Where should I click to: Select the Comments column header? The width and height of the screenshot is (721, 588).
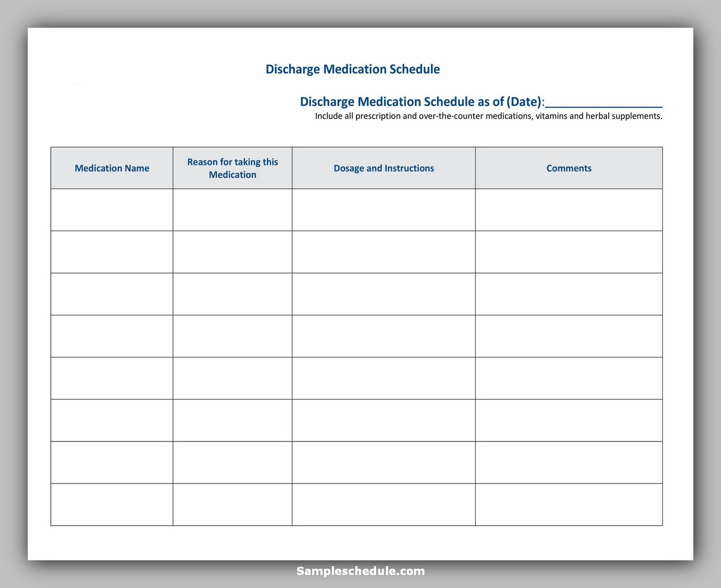[x=569, y=168]
